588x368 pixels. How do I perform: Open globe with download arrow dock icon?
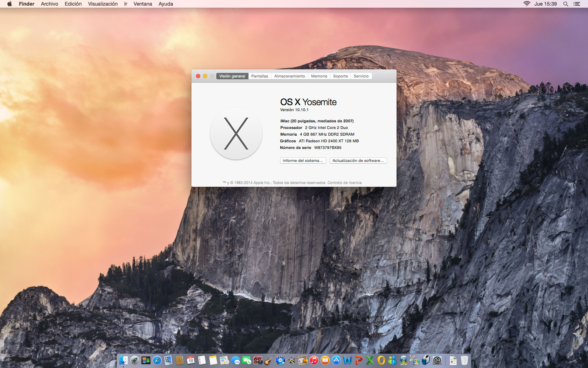pos(404,360)
